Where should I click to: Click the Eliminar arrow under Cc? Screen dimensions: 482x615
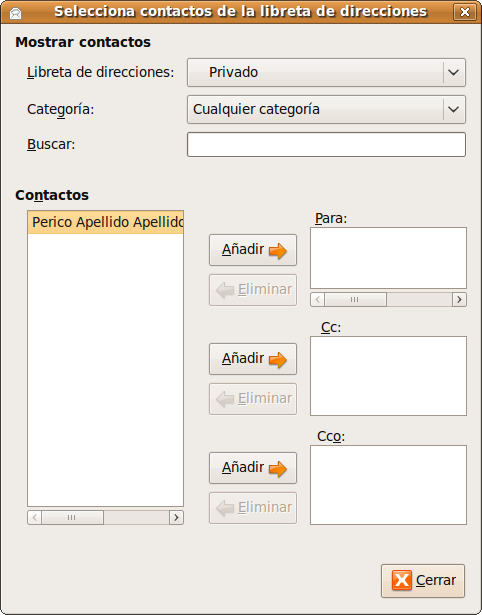(x=225, y=399)
